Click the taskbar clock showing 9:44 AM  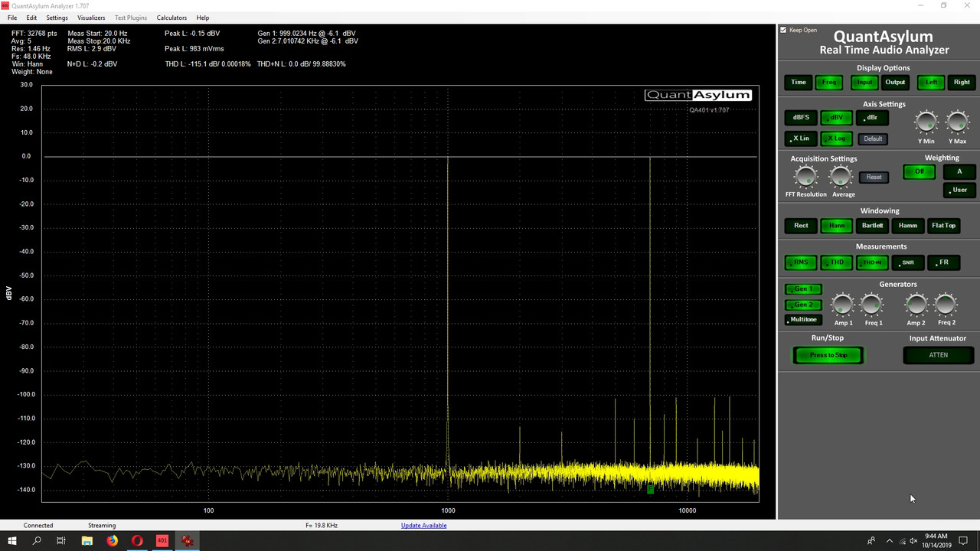point(936,541)
